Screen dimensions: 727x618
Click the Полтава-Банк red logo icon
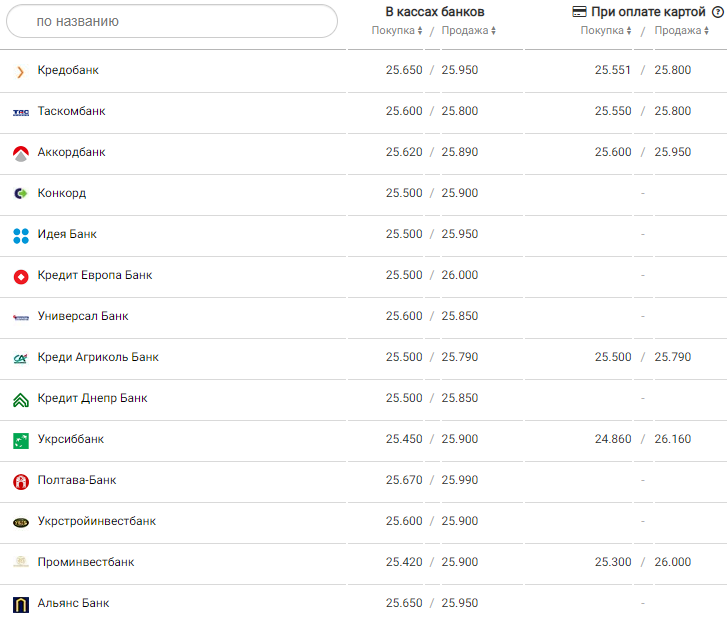[x=21, y=481]
